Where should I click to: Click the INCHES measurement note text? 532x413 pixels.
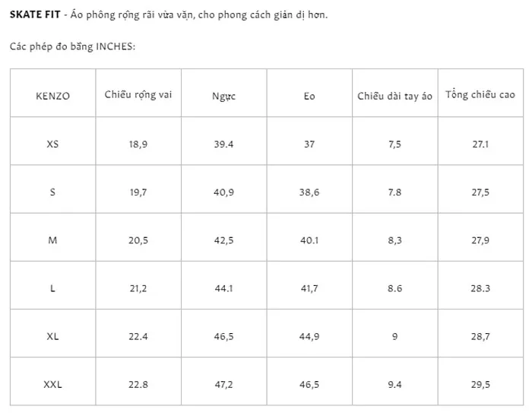point(72,46)
